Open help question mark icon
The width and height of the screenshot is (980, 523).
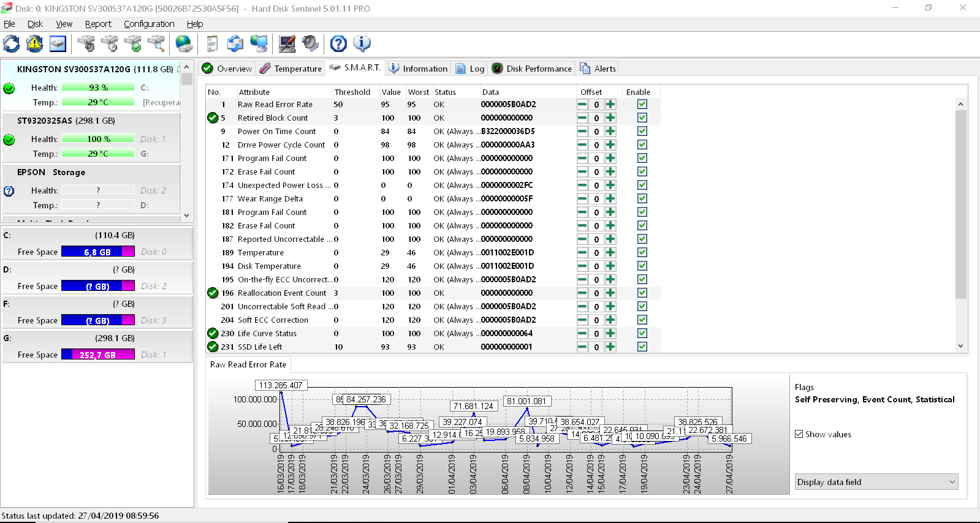click(338, 43)
